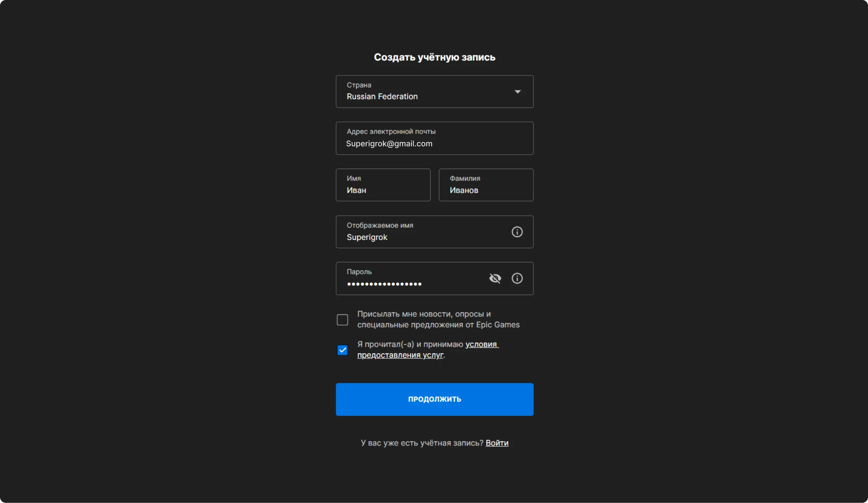The width and height of the screenshot is (868, 503).
Task: Click the Создать учётную запись heading
Action: point(434,57)
